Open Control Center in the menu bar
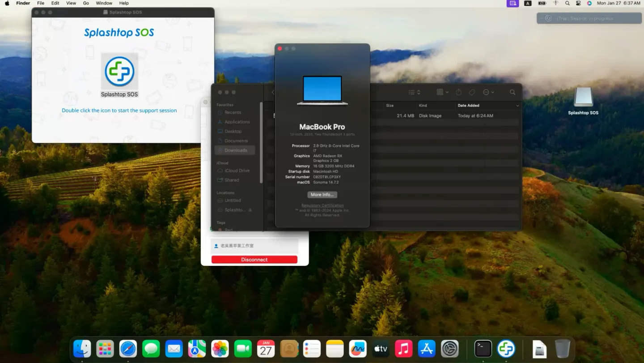The width and height of the screenshot is (644, 363). 578,3
